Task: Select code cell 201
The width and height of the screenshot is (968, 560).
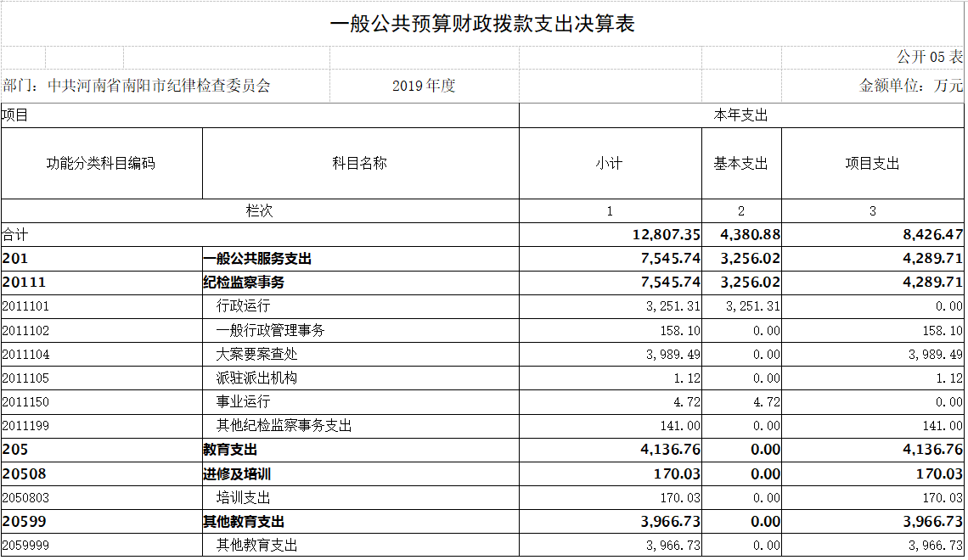Action: (102, 259)
